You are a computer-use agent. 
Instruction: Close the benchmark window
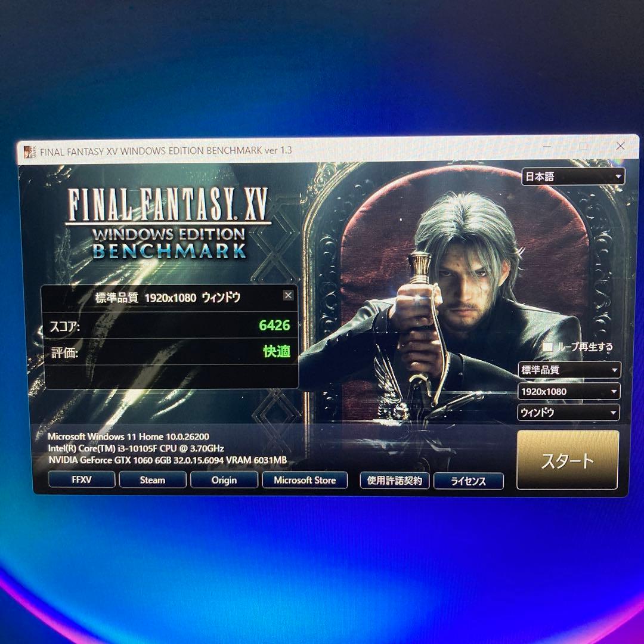(620, 145)
